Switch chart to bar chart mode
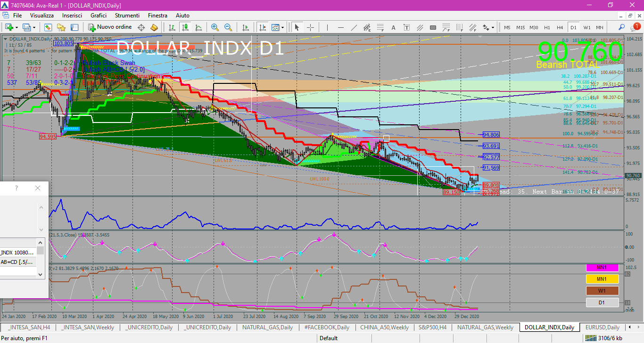 (x=172, y=27)
